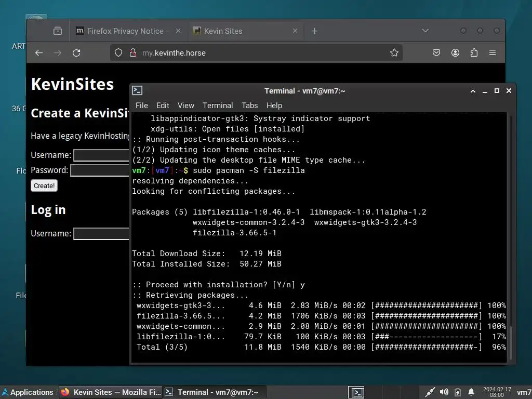This screenshot has height=399, width=532.
Task: Click KevinSites page heading
Action: click(72, 84)
